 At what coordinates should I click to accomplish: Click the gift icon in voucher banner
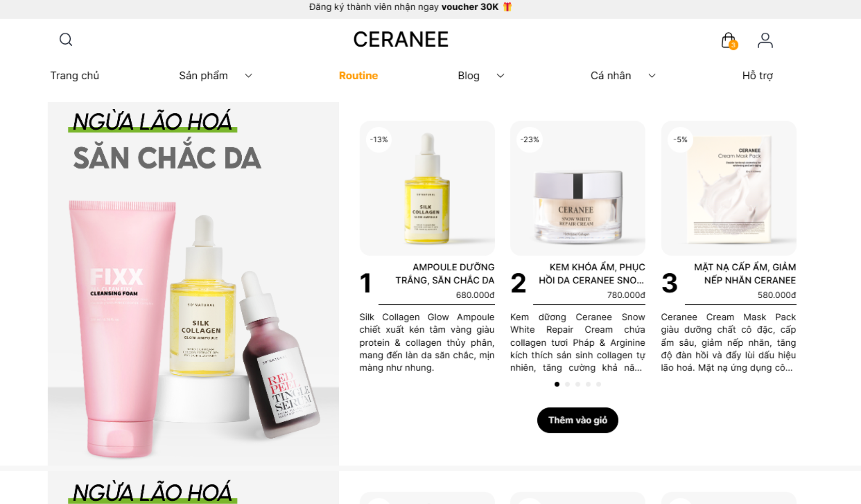tap(507, 7)
